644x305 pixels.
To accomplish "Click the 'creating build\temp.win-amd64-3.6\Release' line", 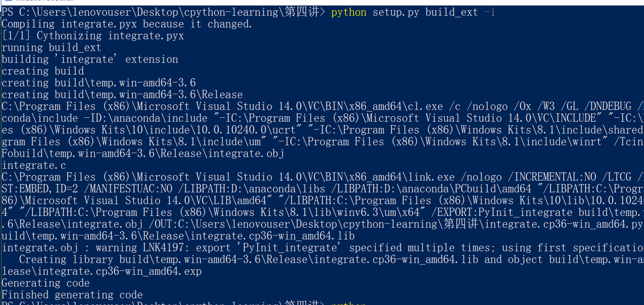I will click(122, 95).
